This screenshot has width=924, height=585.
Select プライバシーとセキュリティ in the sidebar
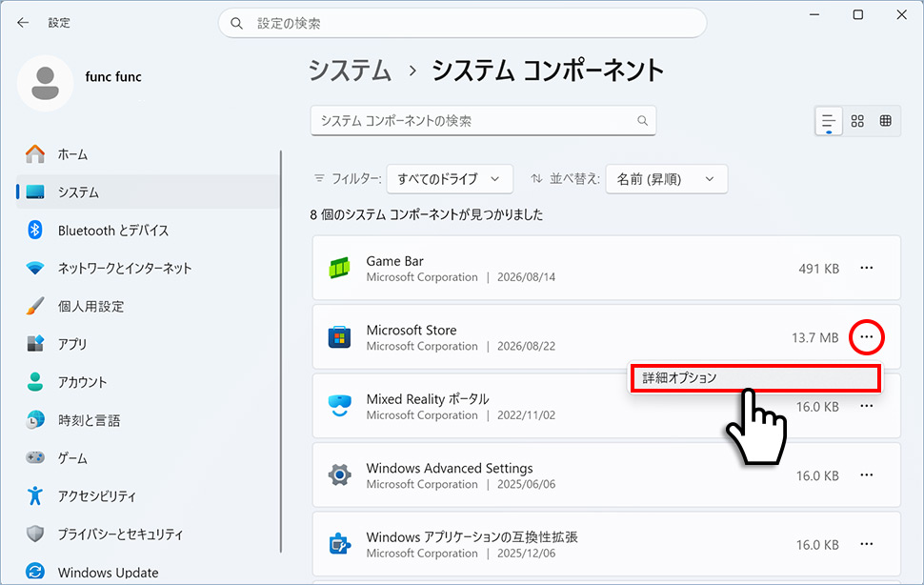148,534
